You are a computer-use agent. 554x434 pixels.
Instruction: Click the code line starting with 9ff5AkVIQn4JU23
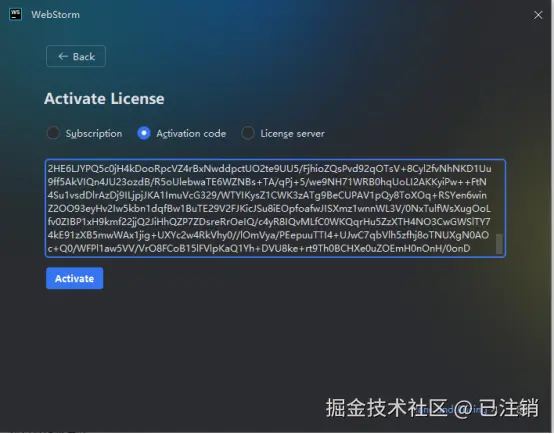267,182
